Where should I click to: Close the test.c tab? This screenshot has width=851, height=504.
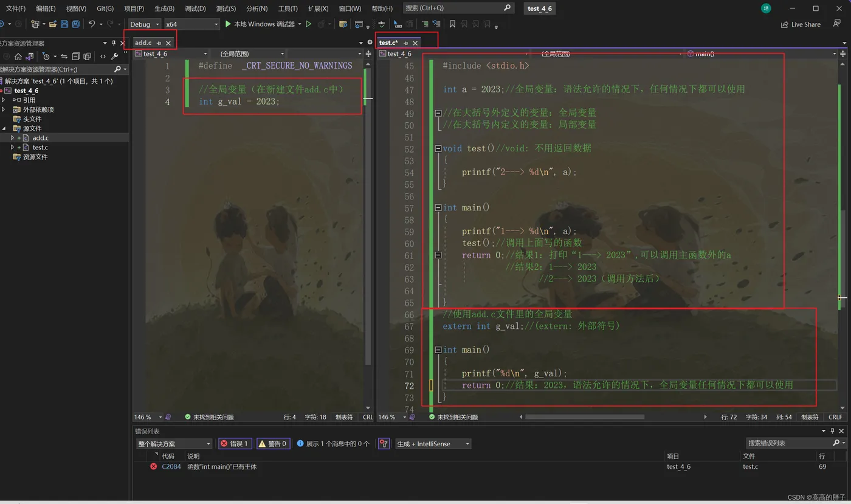[415, 43]
